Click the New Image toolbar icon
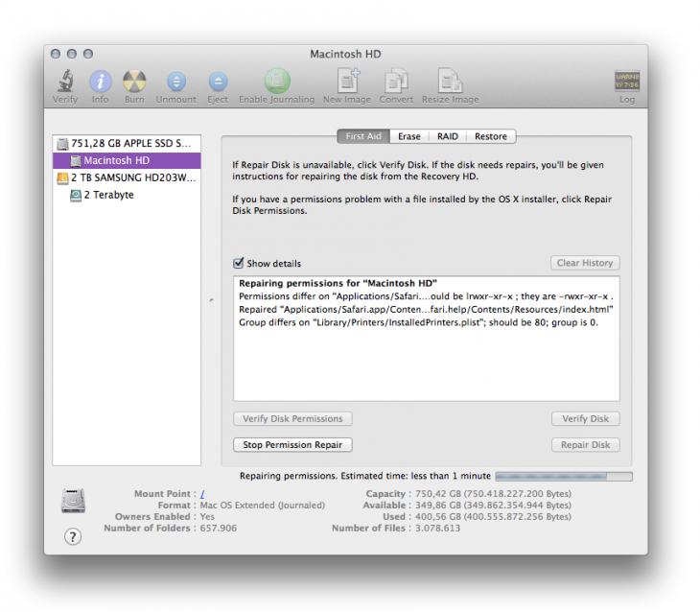The width and height of the screenshot is (700, 612). coord(347,81)
